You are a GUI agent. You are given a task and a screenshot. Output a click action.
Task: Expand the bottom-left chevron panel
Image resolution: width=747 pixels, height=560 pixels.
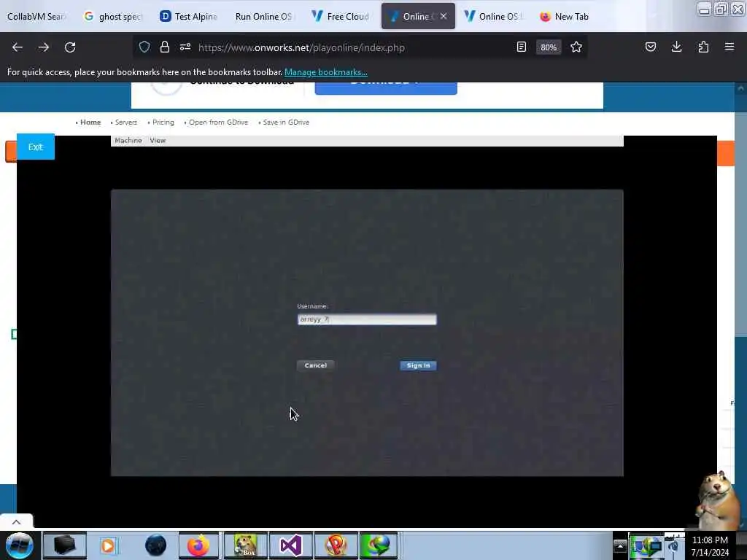point(16,522)
